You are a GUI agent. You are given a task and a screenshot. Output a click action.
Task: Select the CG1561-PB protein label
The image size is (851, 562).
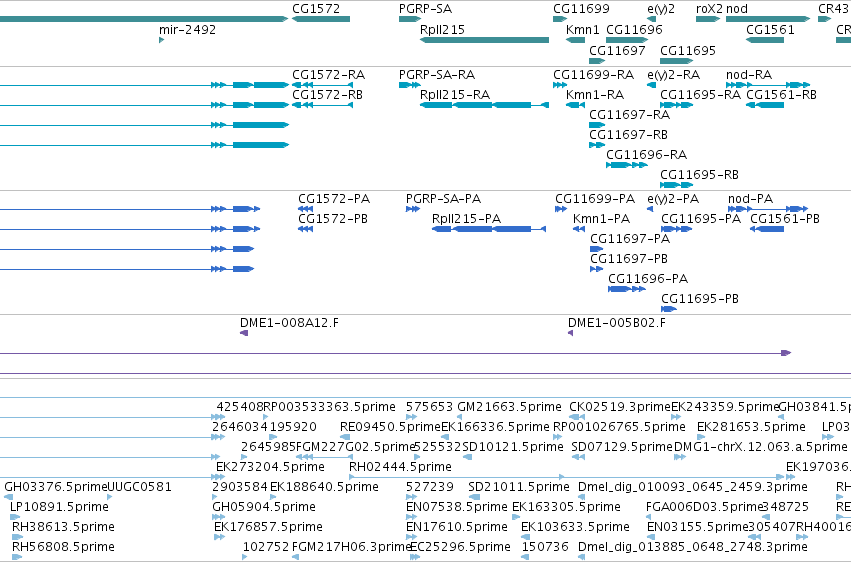(x=785, y=219)
